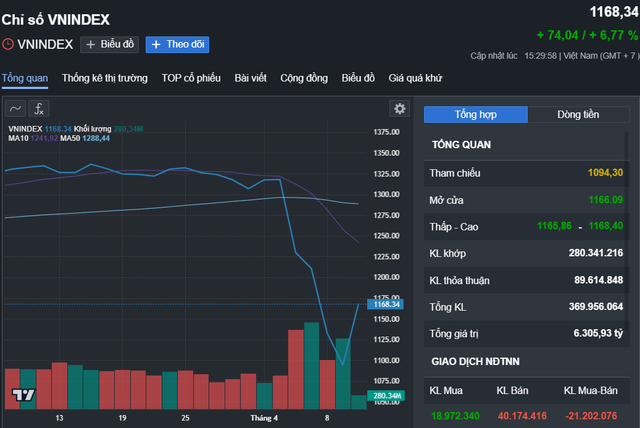
Task: Click the MA50 legend value 1288,44
Action: pos(96,138)
